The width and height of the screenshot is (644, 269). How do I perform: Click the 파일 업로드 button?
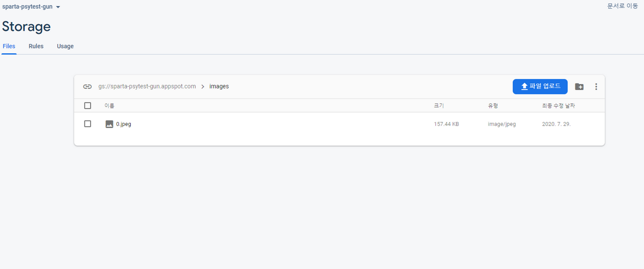[540, 86]
